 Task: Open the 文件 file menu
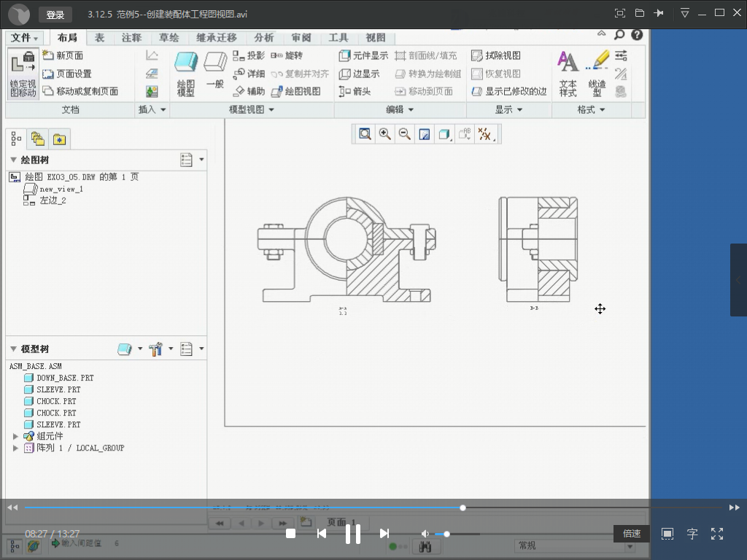click(x=24, y=38)
